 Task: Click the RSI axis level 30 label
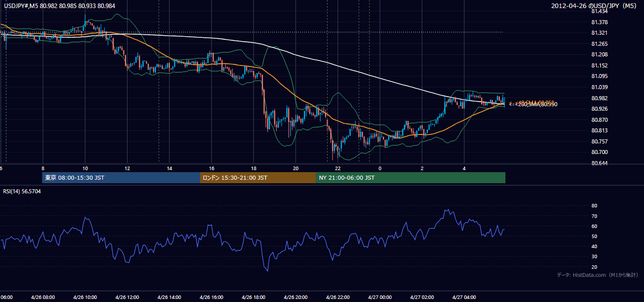point(594,257)
